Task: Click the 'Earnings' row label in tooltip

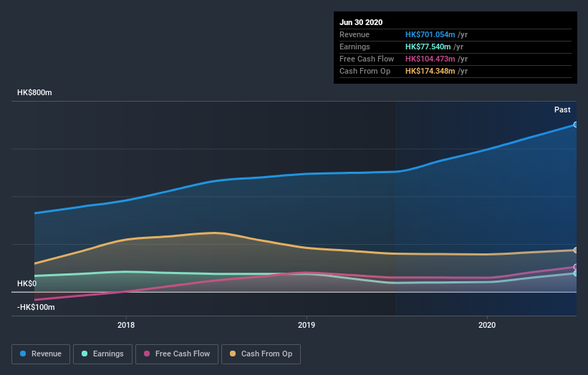Action: 355,47
